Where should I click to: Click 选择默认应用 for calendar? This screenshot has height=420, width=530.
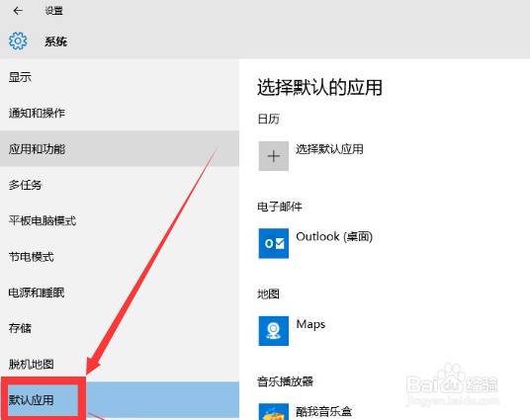coord(329,149)
